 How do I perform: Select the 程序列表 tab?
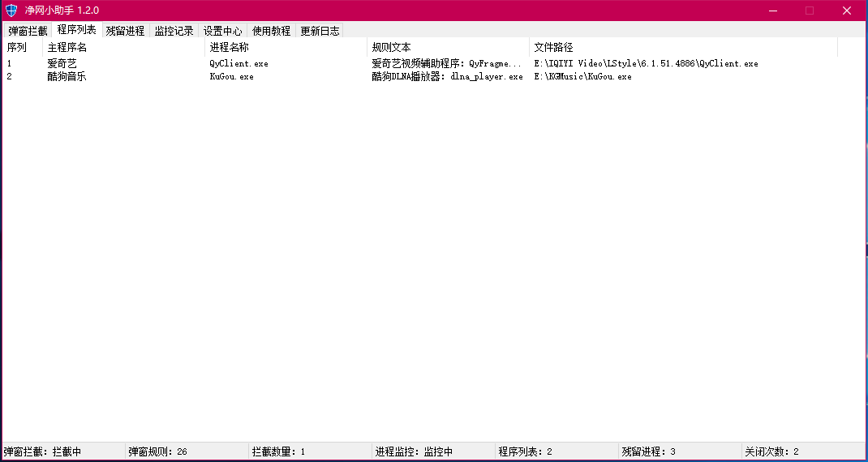click(x=76, y=30)
